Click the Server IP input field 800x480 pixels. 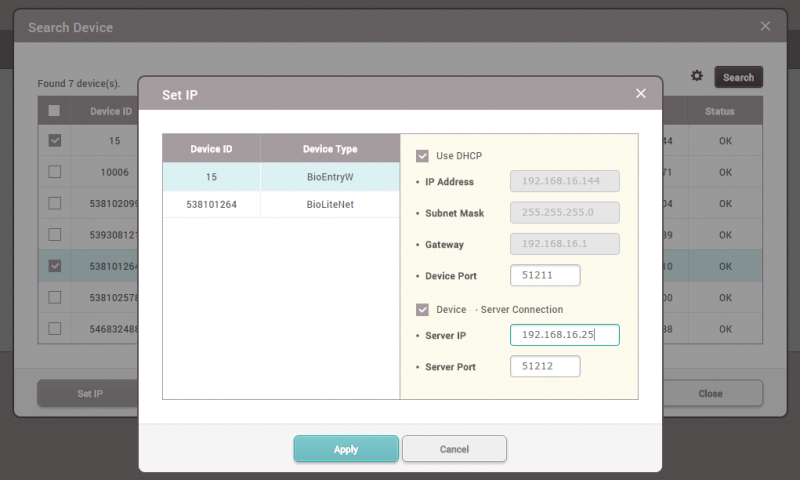[x=564, y=335]
